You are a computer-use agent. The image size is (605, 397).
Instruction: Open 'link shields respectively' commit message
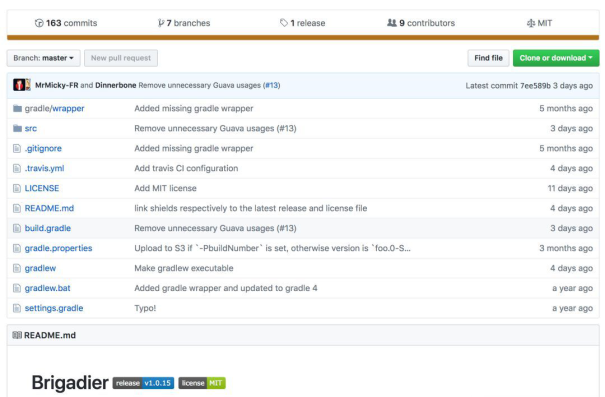[251, 208]
